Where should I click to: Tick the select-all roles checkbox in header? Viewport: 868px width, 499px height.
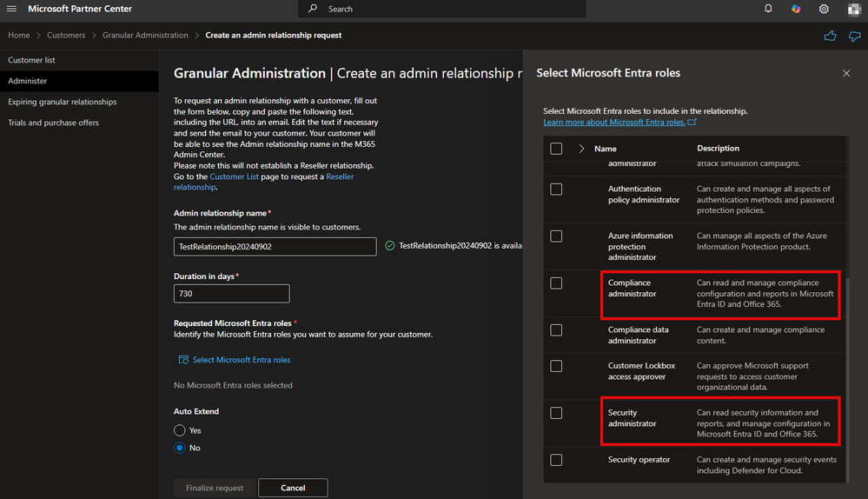coord(556,149)
